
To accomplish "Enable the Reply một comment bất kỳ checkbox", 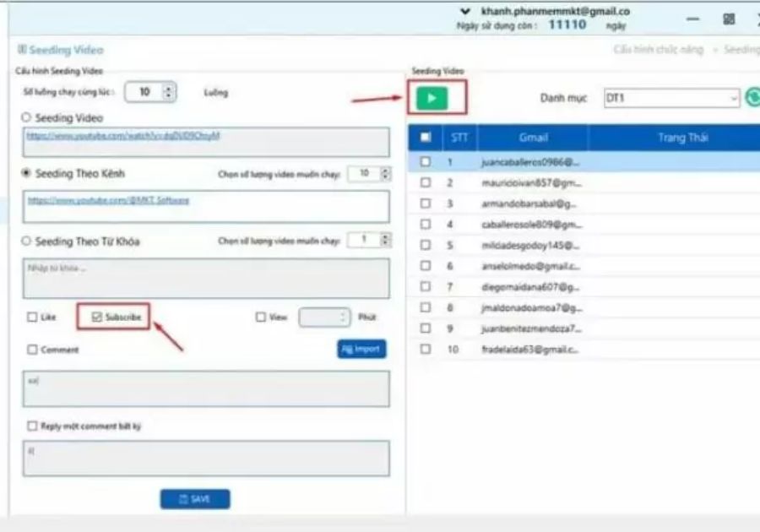I will 33,426.
